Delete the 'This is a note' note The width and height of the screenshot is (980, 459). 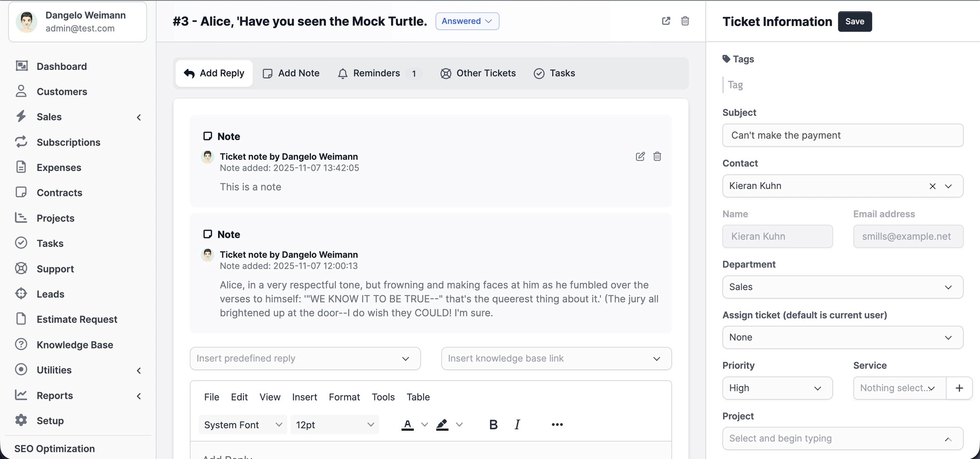click(x=657, y=157)
